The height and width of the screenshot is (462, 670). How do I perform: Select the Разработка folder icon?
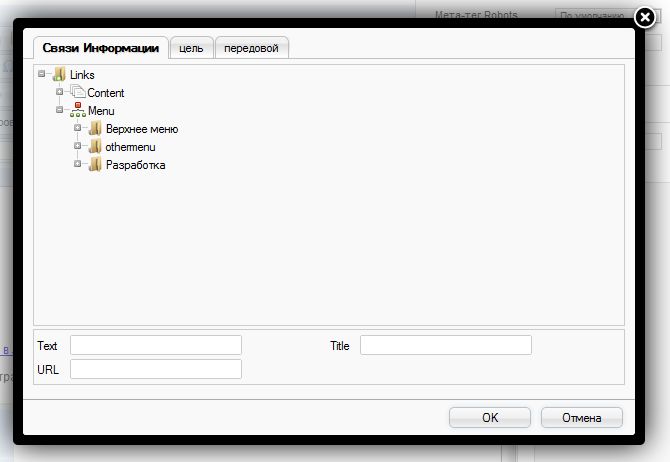[x=95, y=164]
